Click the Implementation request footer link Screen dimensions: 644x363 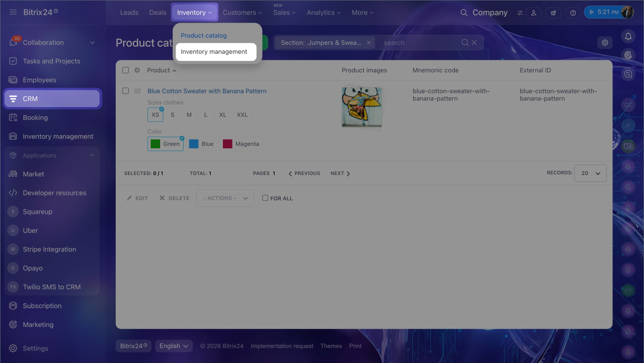point(282,346)
